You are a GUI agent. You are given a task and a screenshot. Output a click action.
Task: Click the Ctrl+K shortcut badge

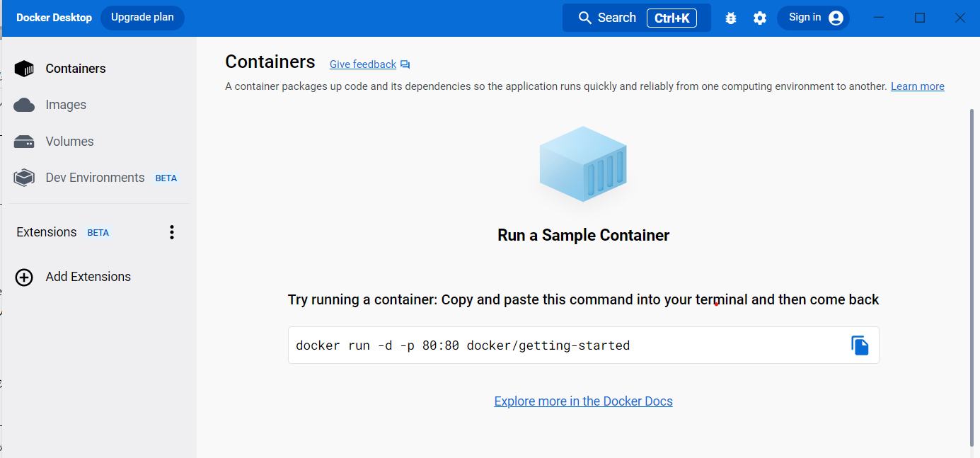671,18
